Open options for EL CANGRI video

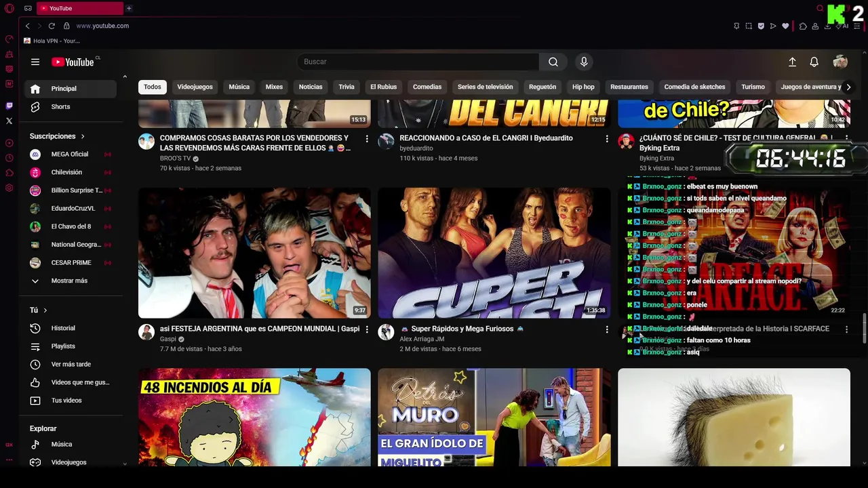607,138
